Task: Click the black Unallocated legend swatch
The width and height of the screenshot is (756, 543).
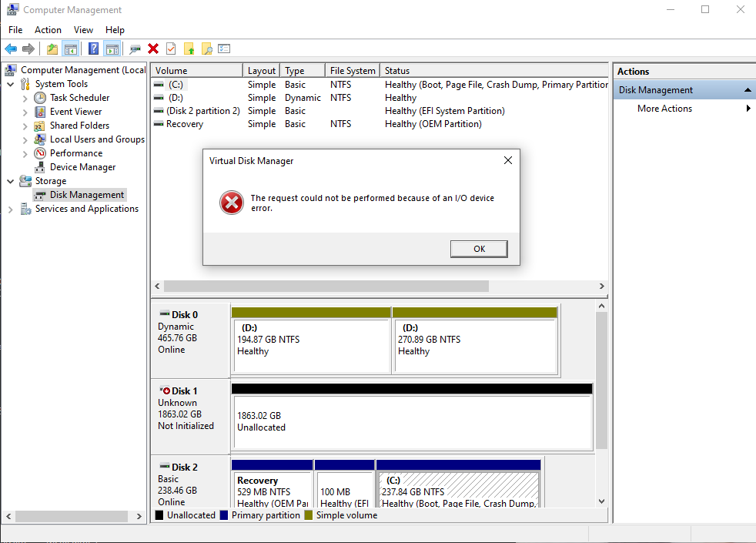Action: (159, 515)
